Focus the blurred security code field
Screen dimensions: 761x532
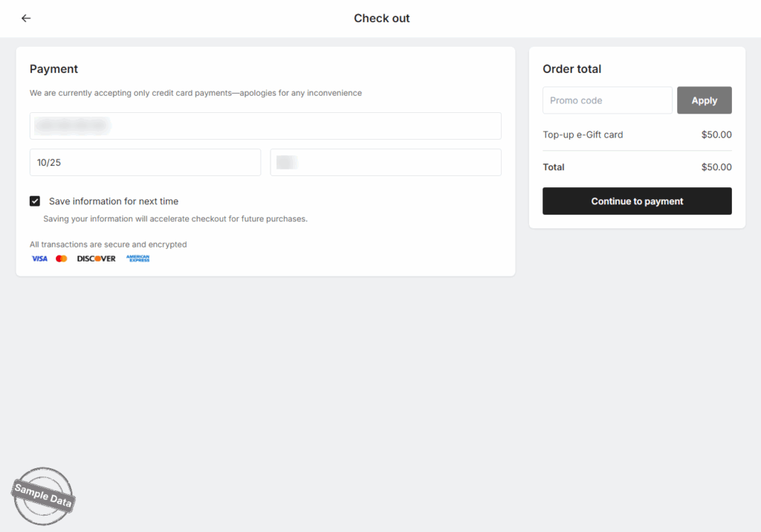coord(386,163)
